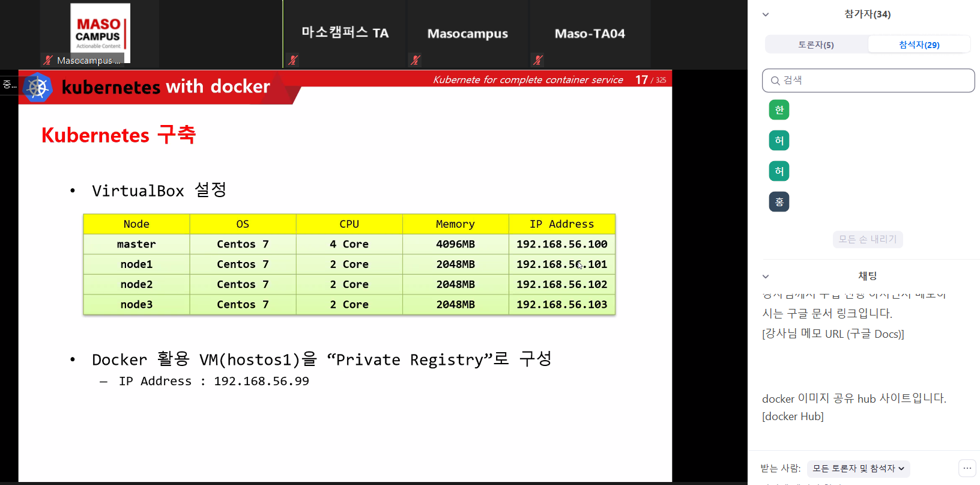Select the 한 participant avatar
The width and height of the screenshot is (980, 485).
point(779,110)
